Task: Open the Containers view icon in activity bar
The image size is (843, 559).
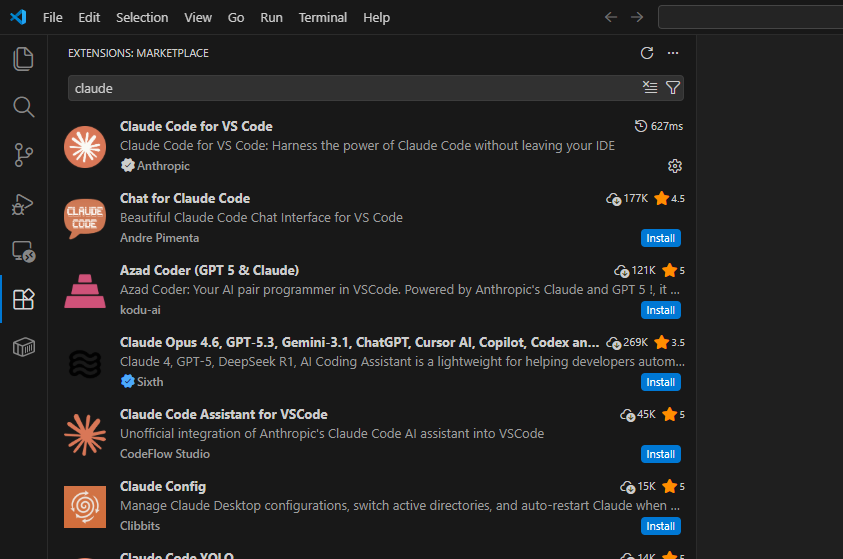Action: coord(23,347)
